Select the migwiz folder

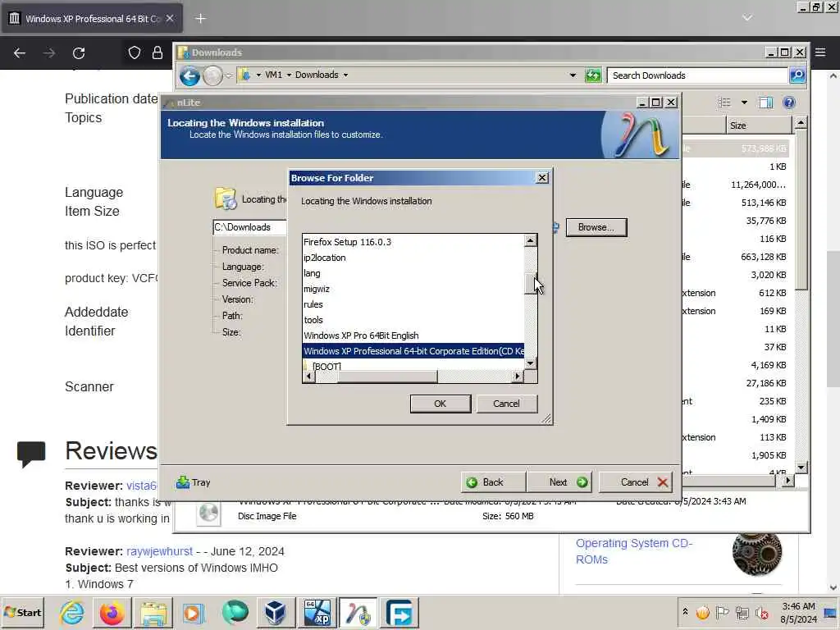[317, 288]
